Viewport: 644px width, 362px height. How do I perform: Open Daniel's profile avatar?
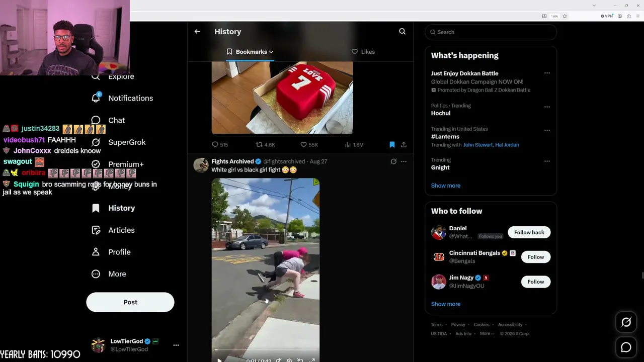click(x=439, y=232)
